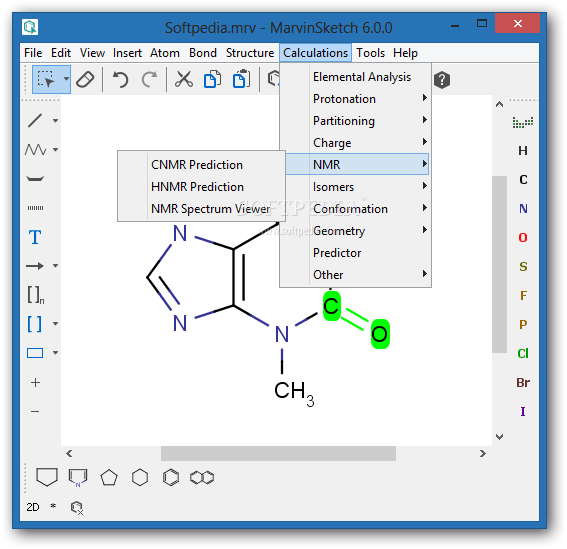Select the single bond line tool
Image resolution: width=567 pixels, height=549 pixels.
pyautogui.click(x=35, y=120)
